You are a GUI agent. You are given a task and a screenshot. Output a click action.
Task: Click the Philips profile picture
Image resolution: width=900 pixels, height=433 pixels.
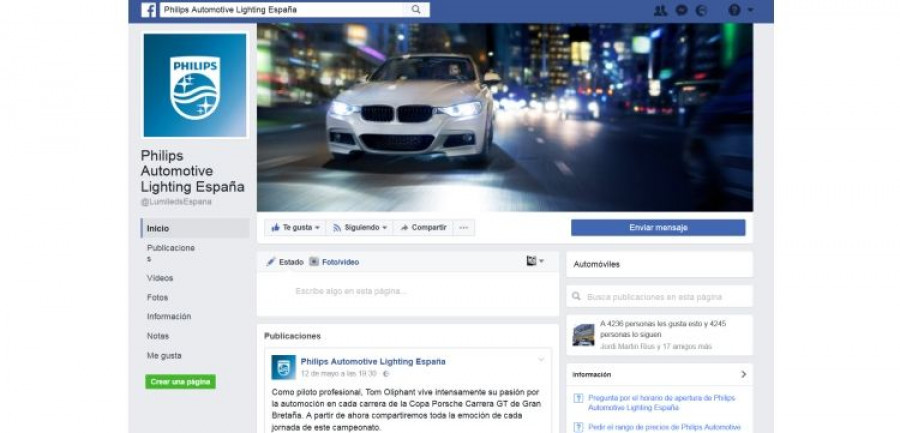click(195, 85)
